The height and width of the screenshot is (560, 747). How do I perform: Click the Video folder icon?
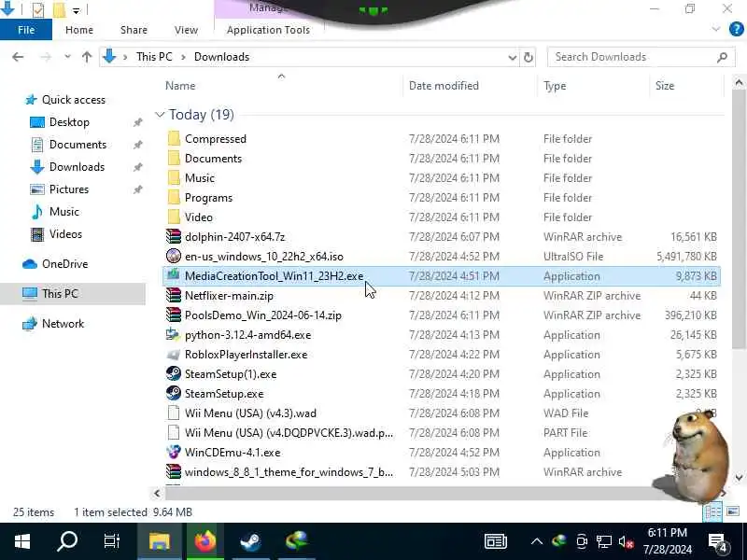(174, 217)
